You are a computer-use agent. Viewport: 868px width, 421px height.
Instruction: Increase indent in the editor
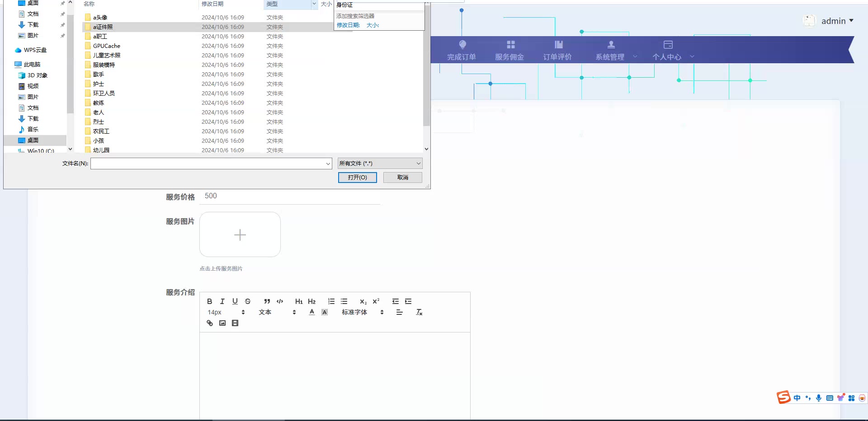408,301
